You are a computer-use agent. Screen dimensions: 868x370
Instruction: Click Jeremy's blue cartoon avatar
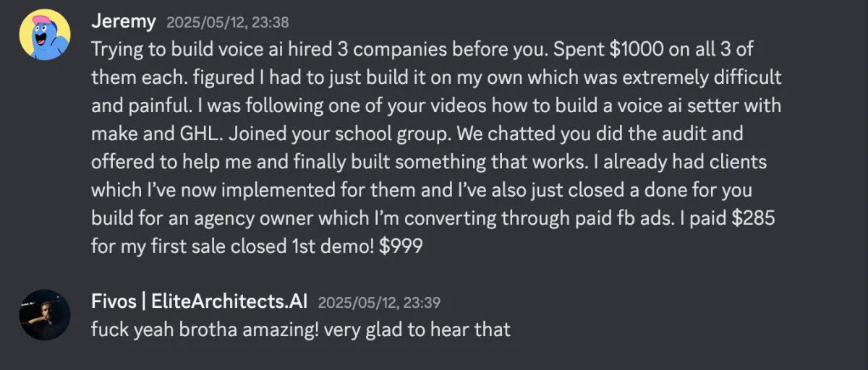point(45,35)
